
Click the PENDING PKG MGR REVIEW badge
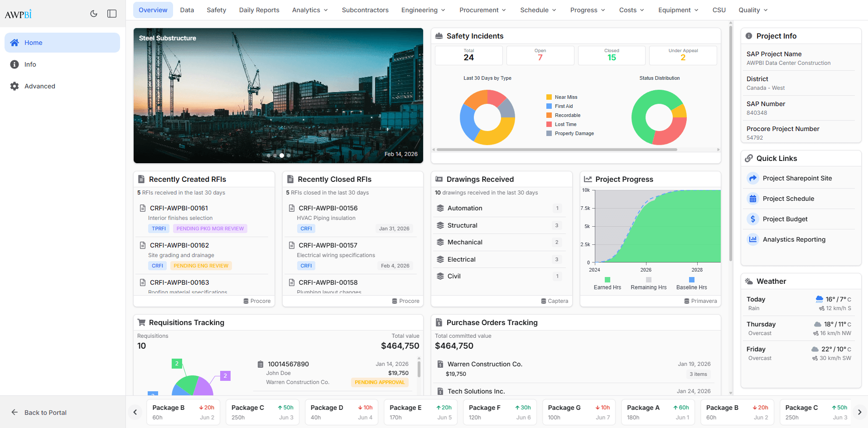point(210,229)
